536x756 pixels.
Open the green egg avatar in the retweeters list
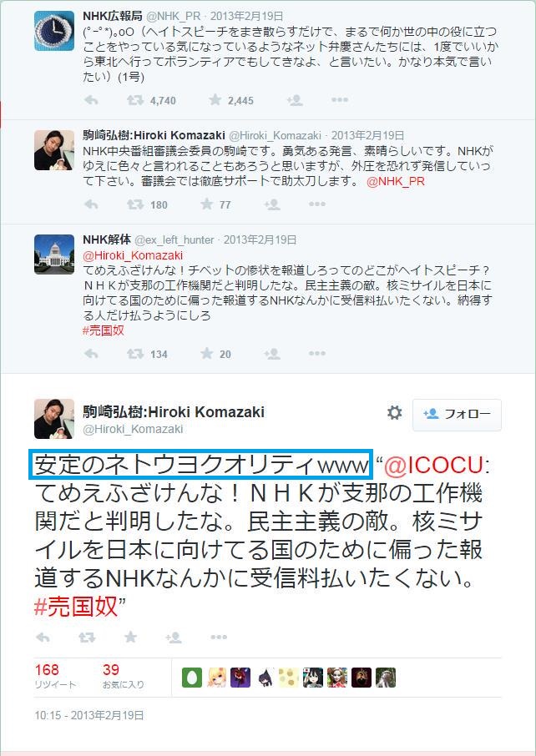[x=191, y=678]
